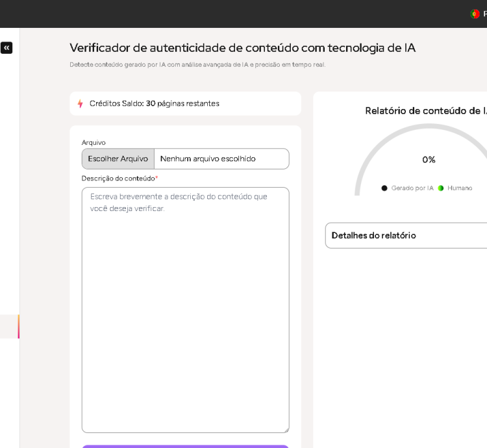Image resolution: width=487 pixels, height=448 pixels.
Task: Collapse the sidebar with double-chevron icon
Action: click(x=6, y=48)
